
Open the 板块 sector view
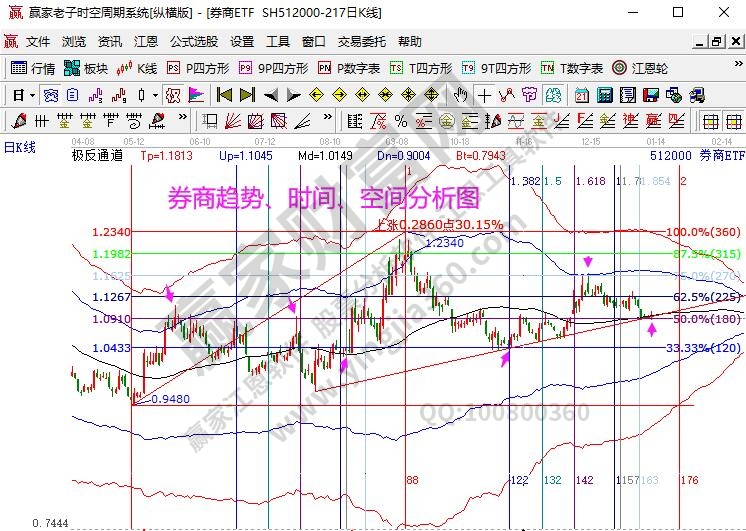[86, 68]
